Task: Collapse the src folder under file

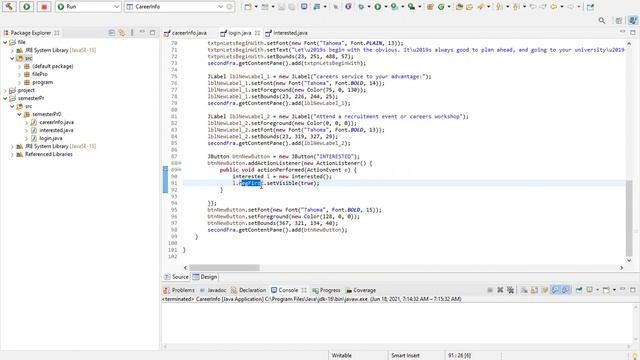Action: (12, 58)
